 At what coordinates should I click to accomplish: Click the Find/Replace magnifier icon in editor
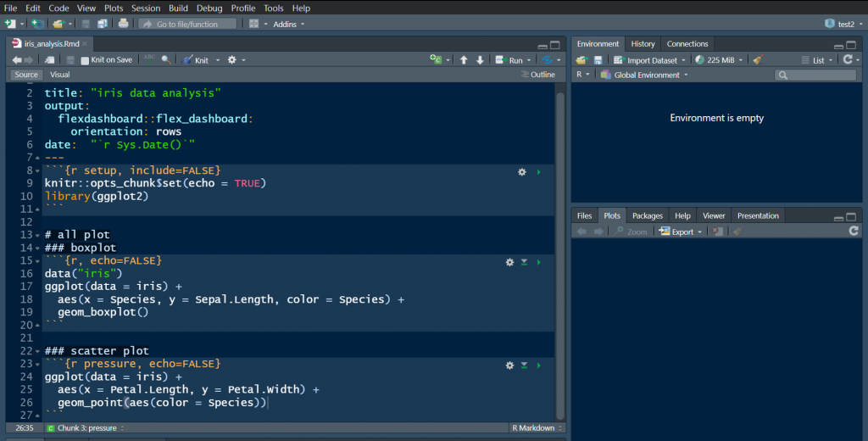166,60
